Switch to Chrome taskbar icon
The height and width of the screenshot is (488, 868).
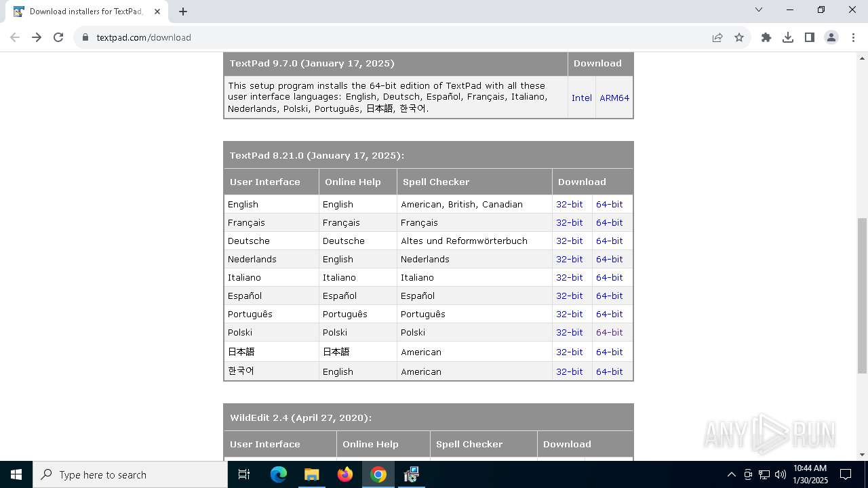point(378,474)
